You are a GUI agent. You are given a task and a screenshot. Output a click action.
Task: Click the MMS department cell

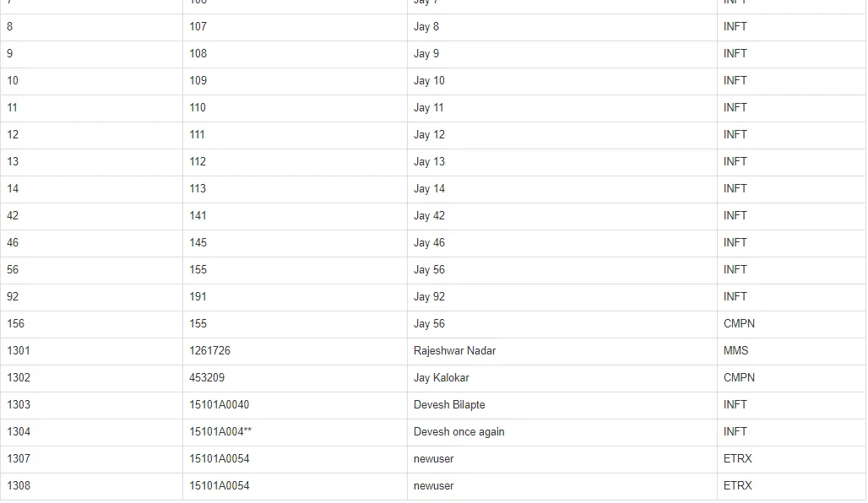pyautogui.click(x=791, y=351)
